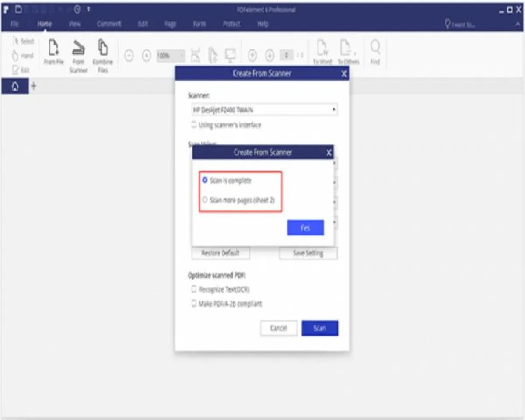Select the Hand tool
The image size is (525, 420).
23,56
